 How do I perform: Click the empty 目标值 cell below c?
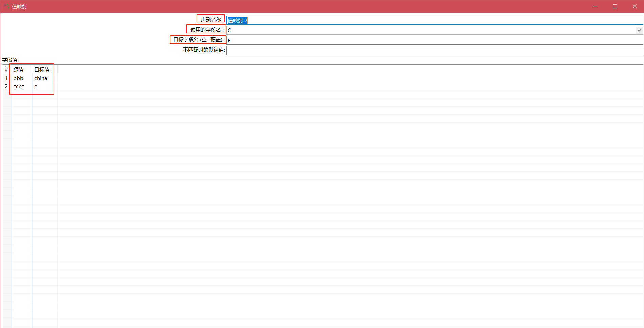[44, 94]
